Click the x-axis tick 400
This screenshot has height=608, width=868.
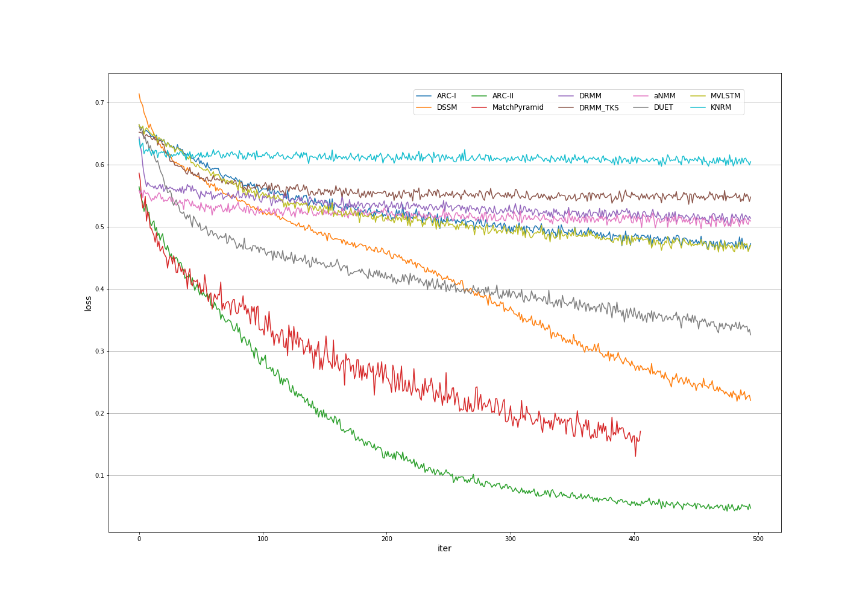click(x=634, y=539)
